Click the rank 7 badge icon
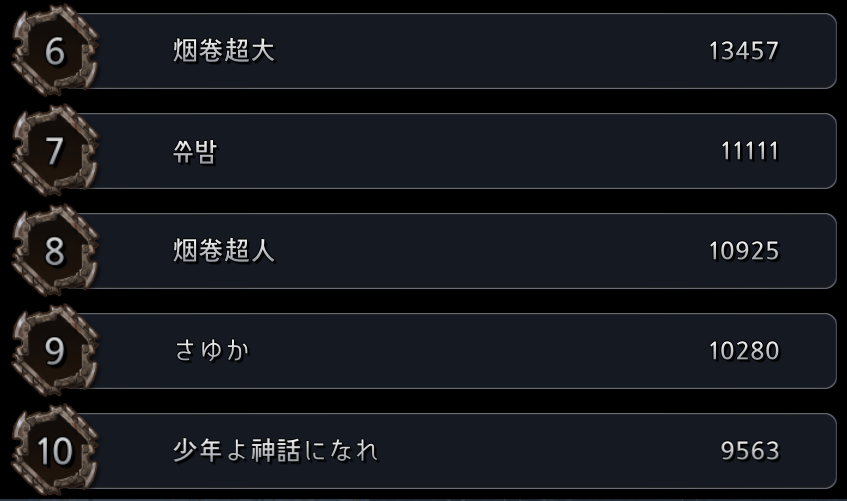This screenshot has height=501, width=847. [x=55, y=150]
